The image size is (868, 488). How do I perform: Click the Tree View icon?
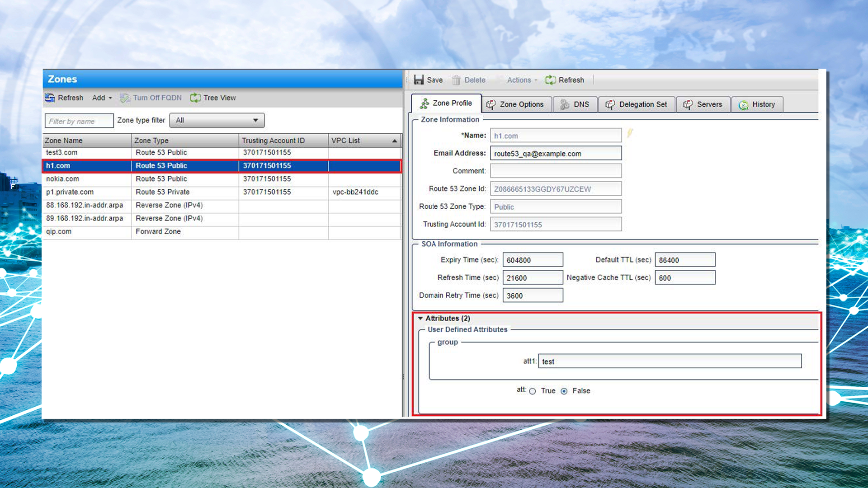pyautogui.click(x=195, y=98)
